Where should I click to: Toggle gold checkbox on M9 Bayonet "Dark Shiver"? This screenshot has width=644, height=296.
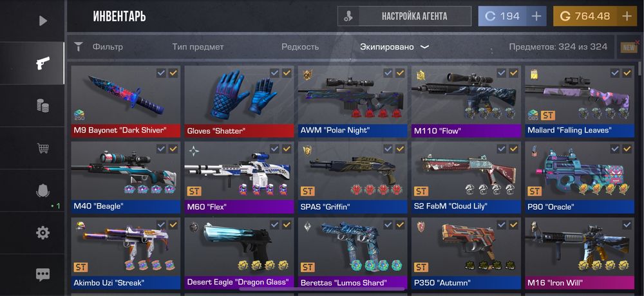pyautogui.click(x=173, y=73)
